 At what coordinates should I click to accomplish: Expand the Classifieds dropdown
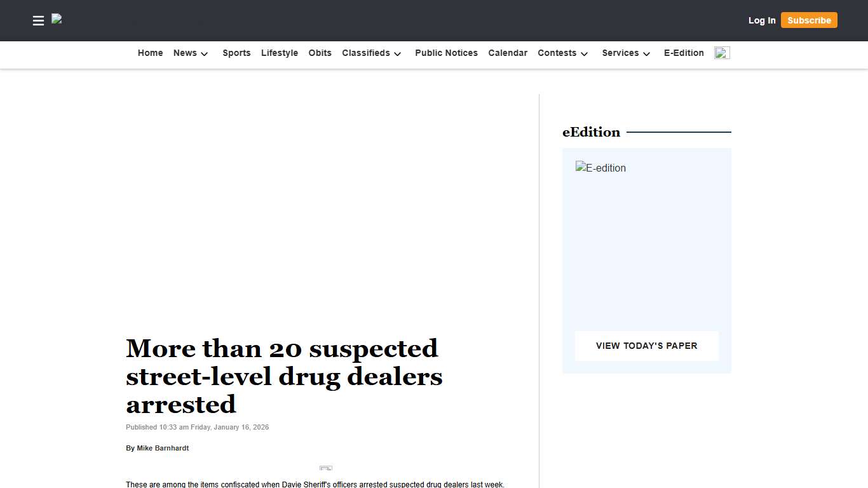click(371, 53)
